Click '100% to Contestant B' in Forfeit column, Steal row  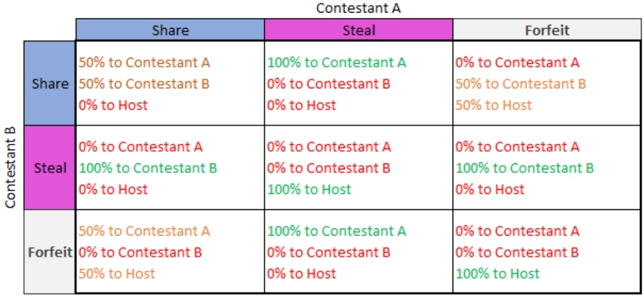[x=525, y=168]
